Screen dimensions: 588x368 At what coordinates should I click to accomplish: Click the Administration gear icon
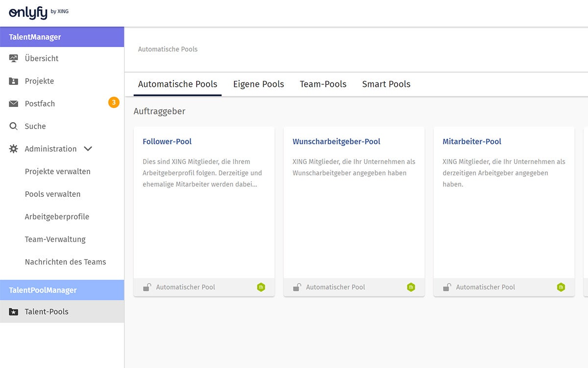[14, 149]
